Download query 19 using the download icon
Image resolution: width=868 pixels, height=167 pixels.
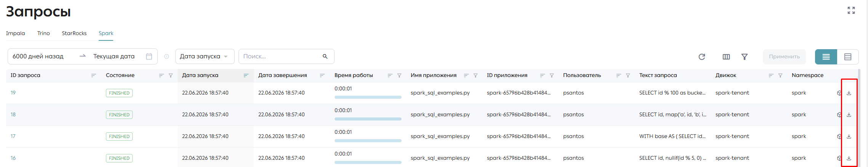click(x=849, y=93)
